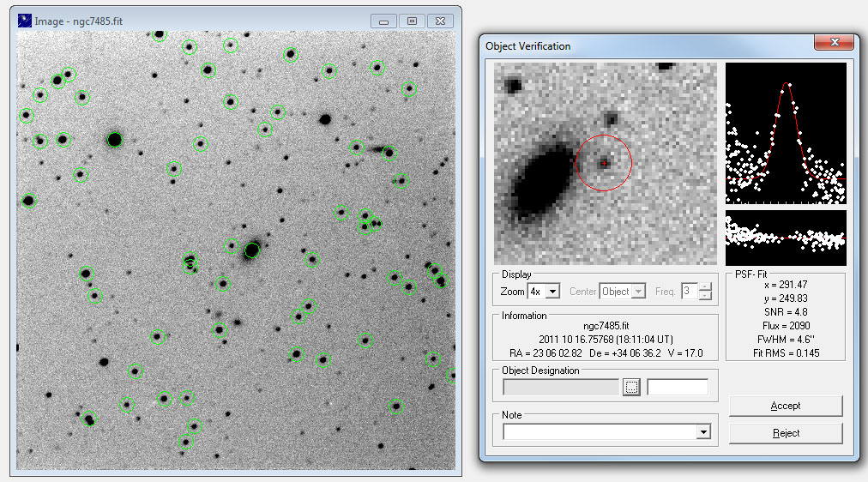Decrease the Freq. value with down arrow
Screen dimensions: 868x482
[705, 296]
